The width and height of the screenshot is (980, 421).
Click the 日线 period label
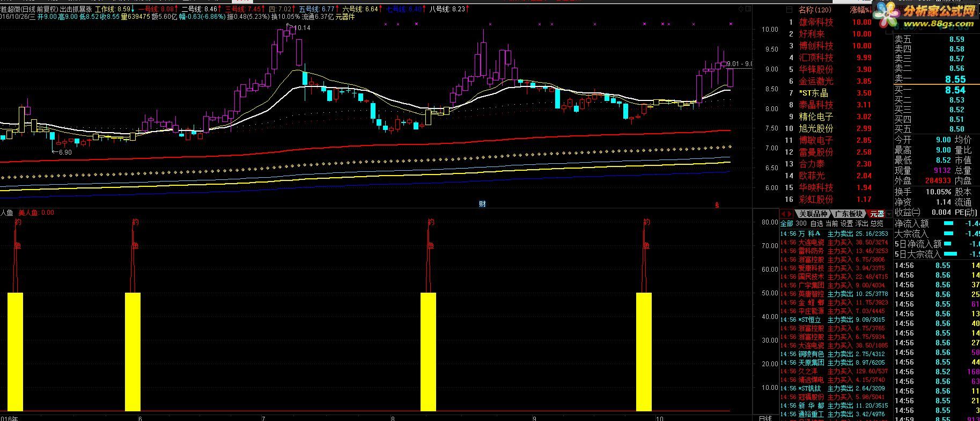click(764, 418)
